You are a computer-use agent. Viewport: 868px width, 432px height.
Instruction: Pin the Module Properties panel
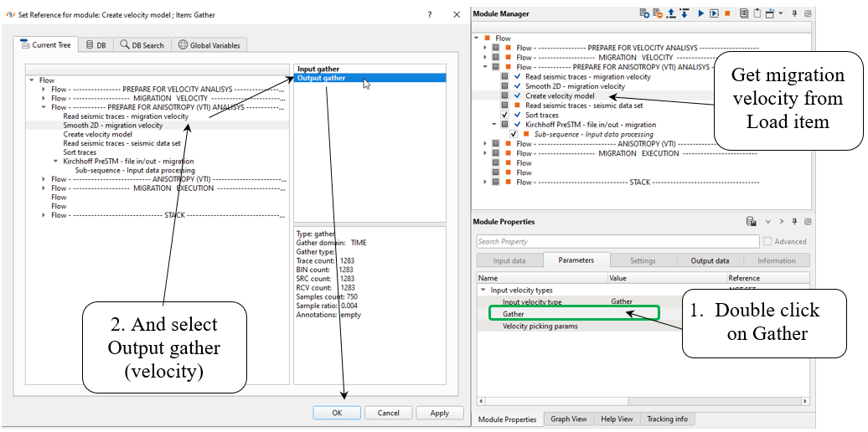click(x=795, y=222)
